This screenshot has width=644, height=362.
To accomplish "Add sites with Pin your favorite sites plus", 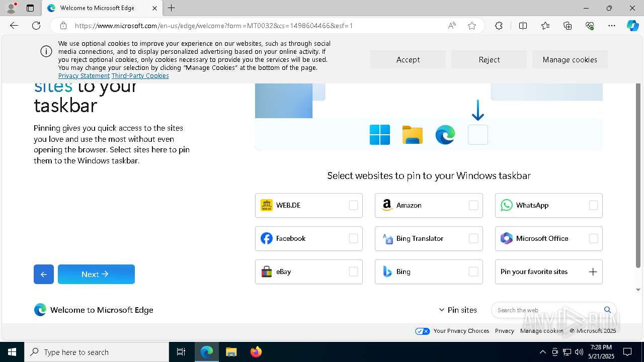I will click(593, 271).
